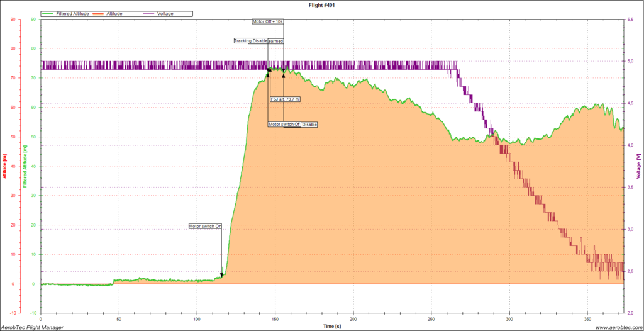644x331 pixels.
Task: Open the www.aerobtec.com link
Action: 617,327
